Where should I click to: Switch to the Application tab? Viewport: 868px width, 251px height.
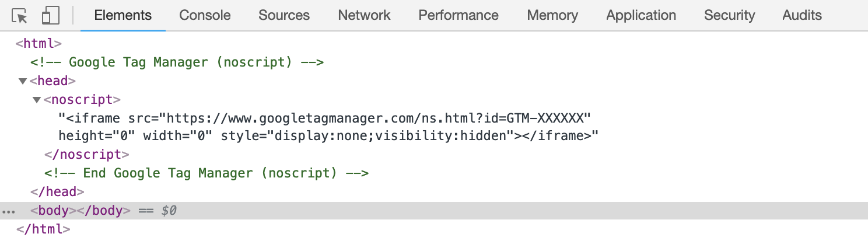[x=641, y=16]
